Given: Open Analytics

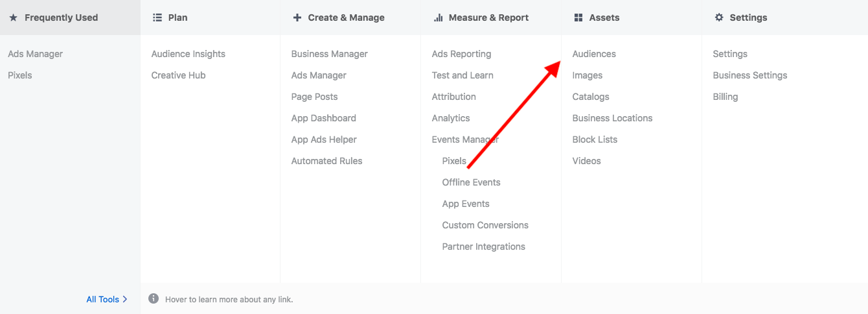Looking at the screenshot, I should (x=451, y=118).
